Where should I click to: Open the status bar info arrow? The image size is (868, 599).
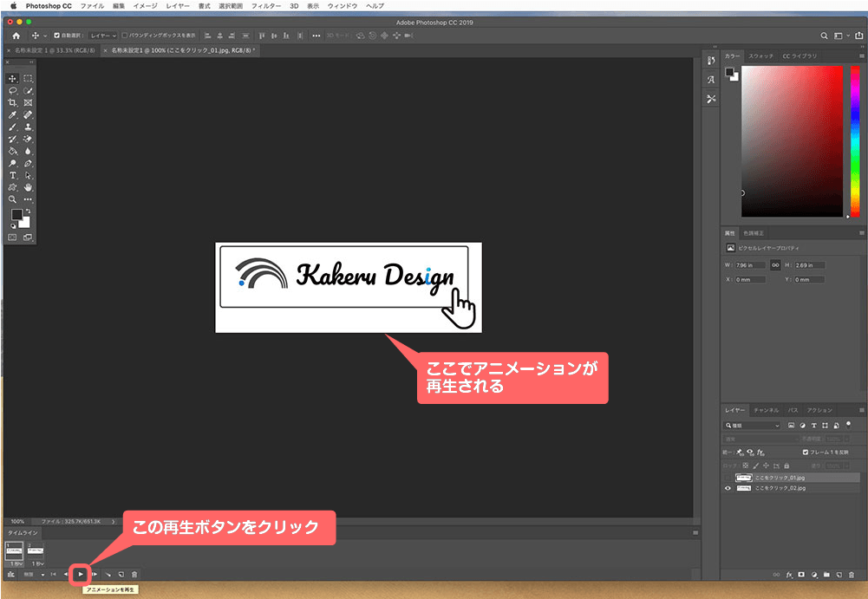click(114, 522)
